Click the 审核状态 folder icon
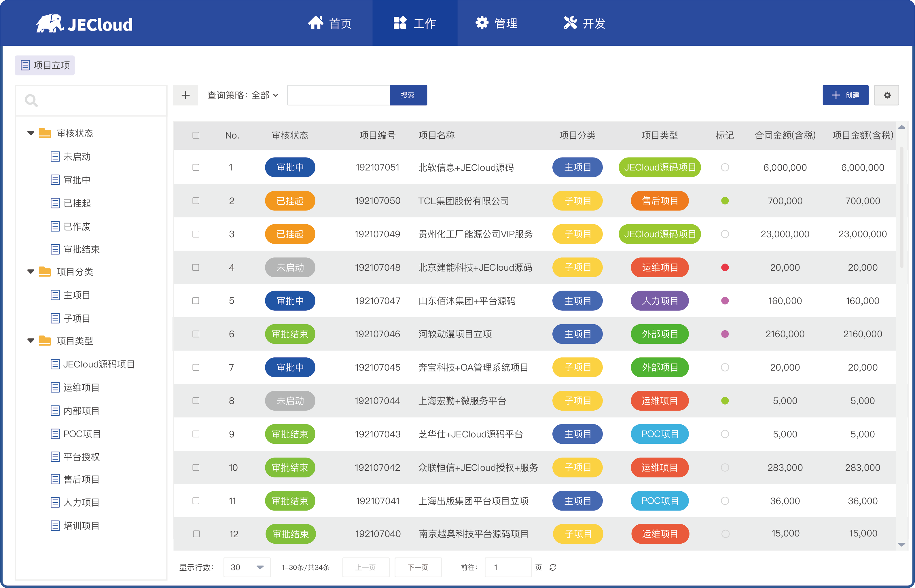The height and width of the screenshot is (588, 915). tap(45, 133)
